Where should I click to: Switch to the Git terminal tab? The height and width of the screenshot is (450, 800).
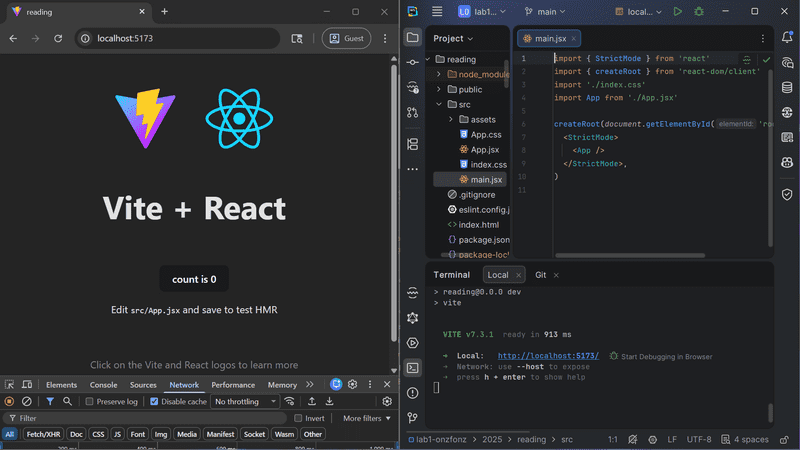[541, 275]
